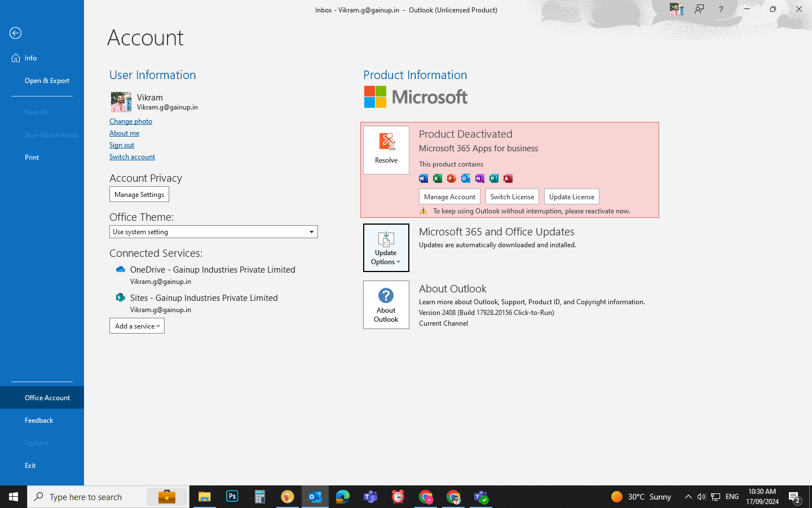Click the OneDrive cloud icon
This screenshot has height=508, width=812.
[120, 270]
